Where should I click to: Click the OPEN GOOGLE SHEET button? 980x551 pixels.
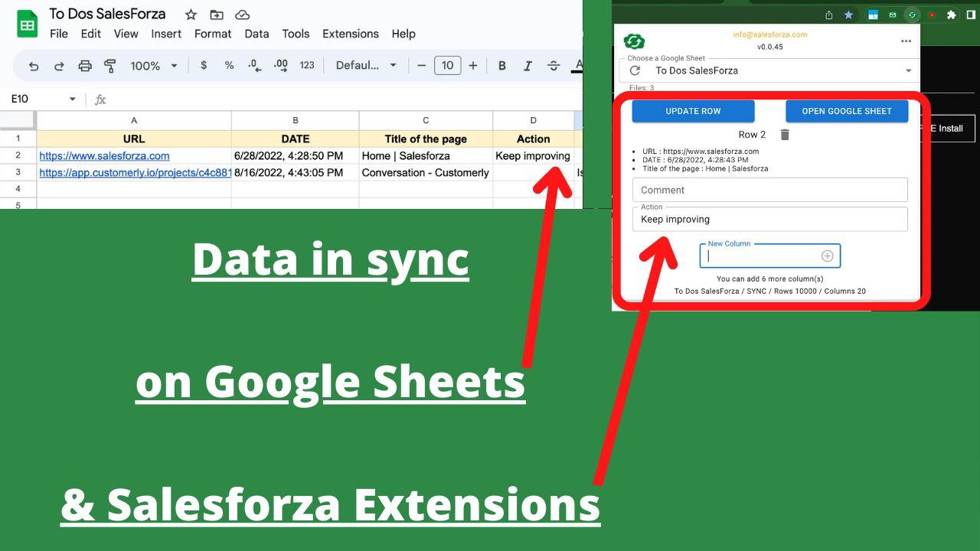coord(847,111)
